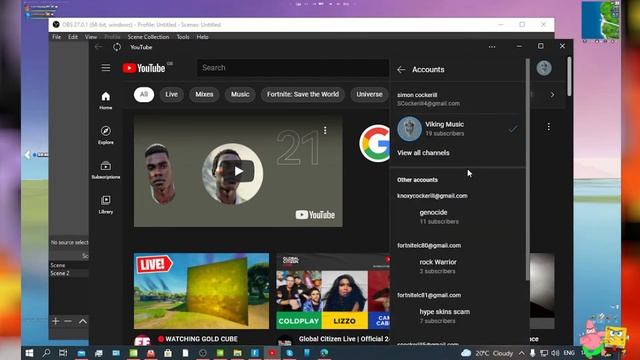Show hidden tray icons chevron

pos(522,353)
